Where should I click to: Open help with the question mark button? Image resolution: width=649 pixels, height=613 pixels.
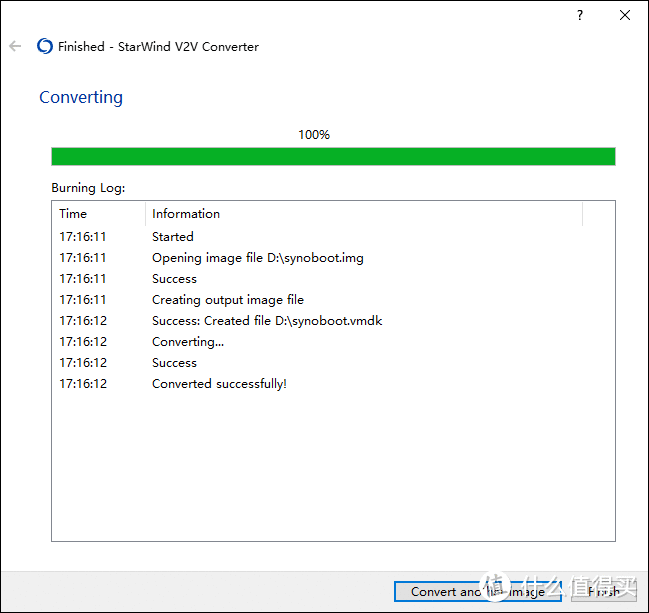point(579,15)
